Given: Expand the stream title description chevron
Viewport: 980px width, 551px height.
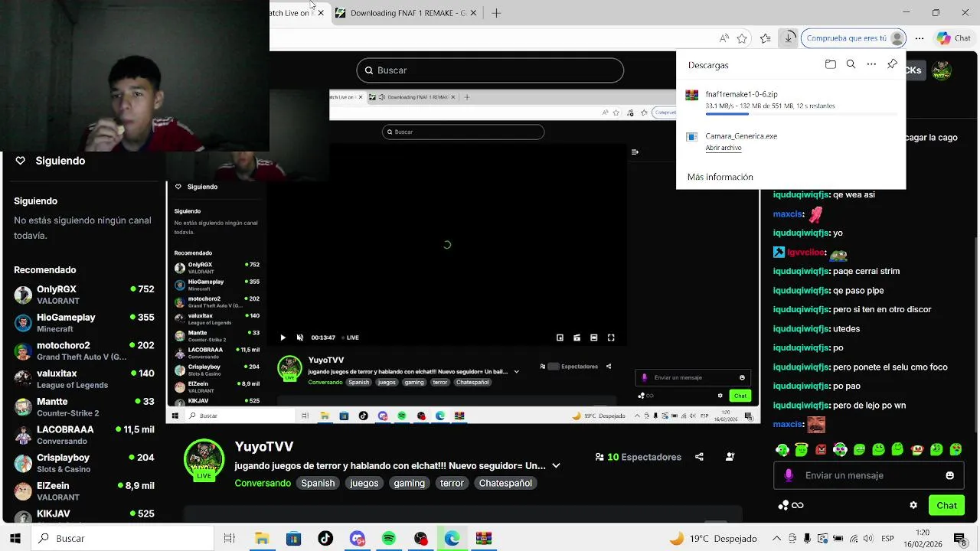Looking at the screenshot, I should (x=556, y=465).
